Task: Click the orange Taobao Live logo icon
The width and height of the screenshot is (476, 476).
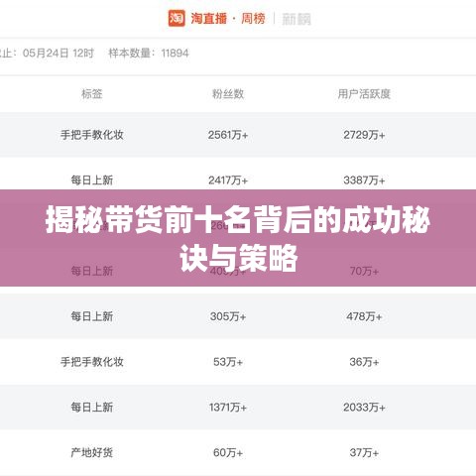Action: 177,18
